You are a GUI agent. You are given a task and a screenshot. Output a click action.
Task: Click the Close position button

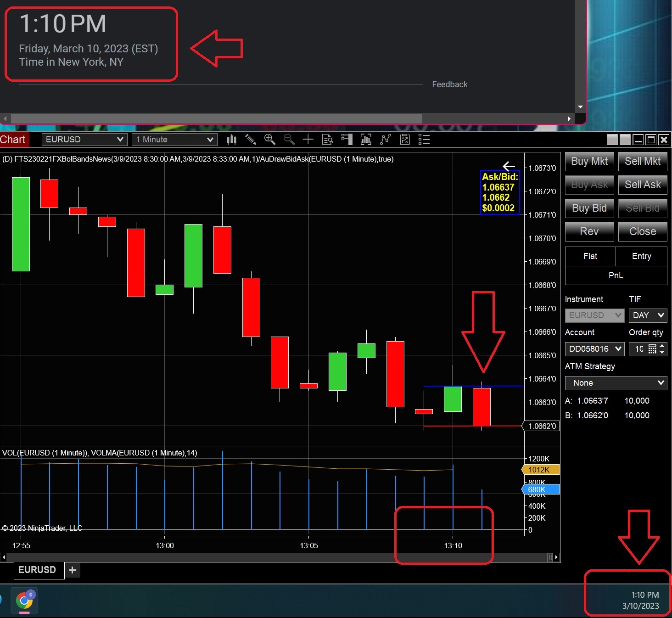(643, 231)
